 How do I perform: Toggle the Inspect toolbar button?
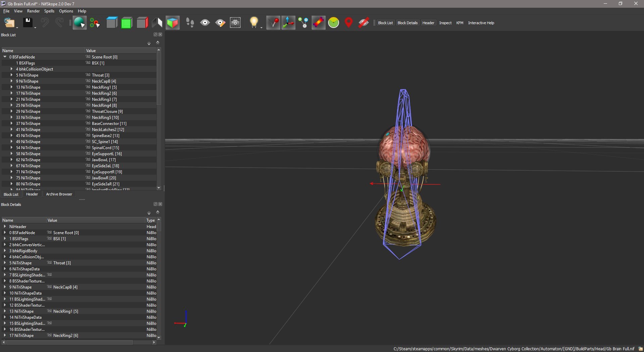[445, 23]
